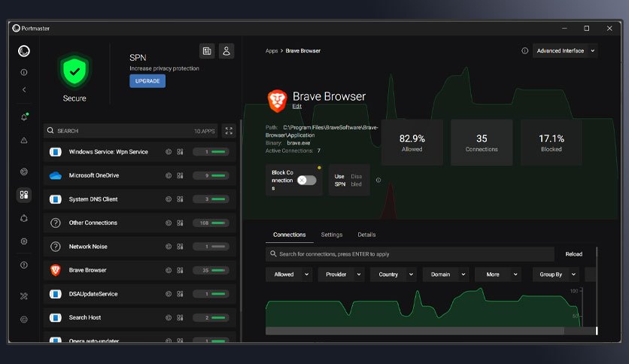Click the Use SPN Disabled setting box

point(349,180)
